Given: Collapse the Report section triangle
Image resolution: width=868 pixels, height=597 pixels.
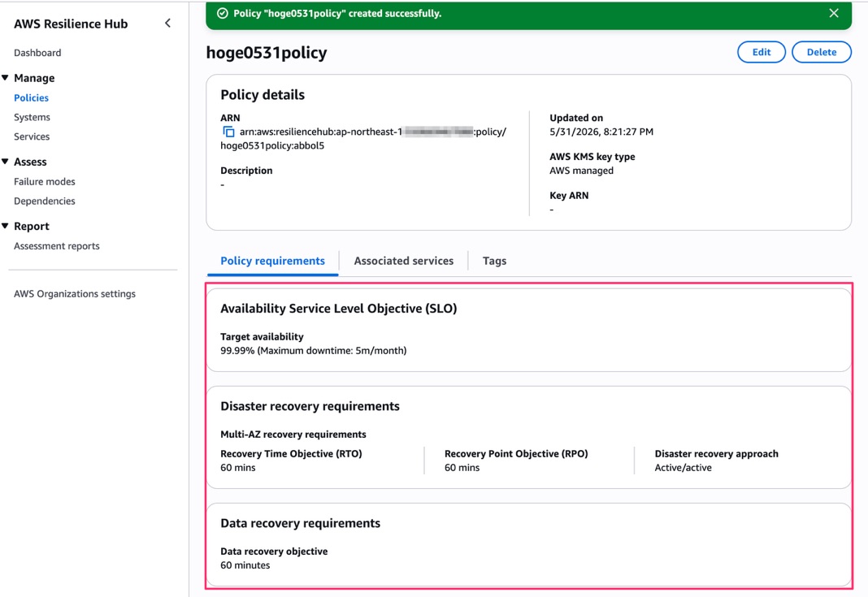Looking at the screenshot, I should 5,226.
